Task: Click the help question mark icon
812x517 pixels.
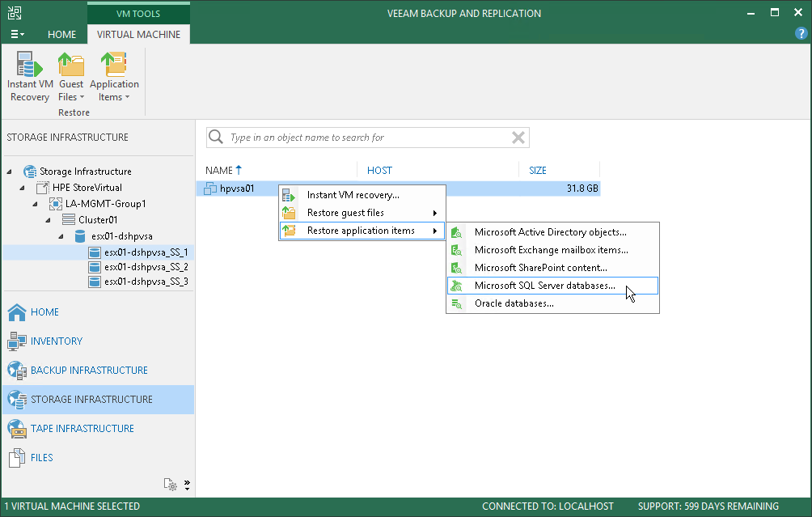Action: [x=801, y=34]
